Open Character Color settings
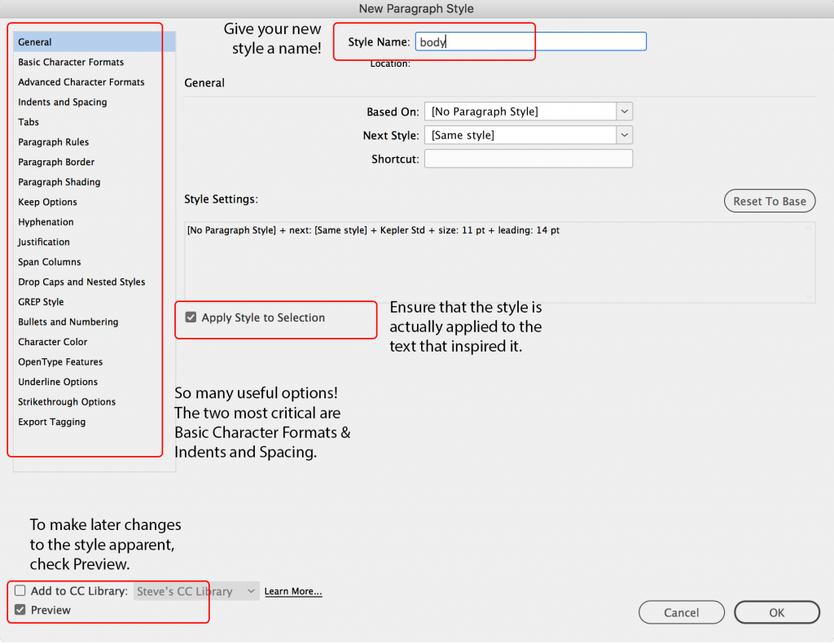This screenshot has height=644, width=834. point(53,342)
